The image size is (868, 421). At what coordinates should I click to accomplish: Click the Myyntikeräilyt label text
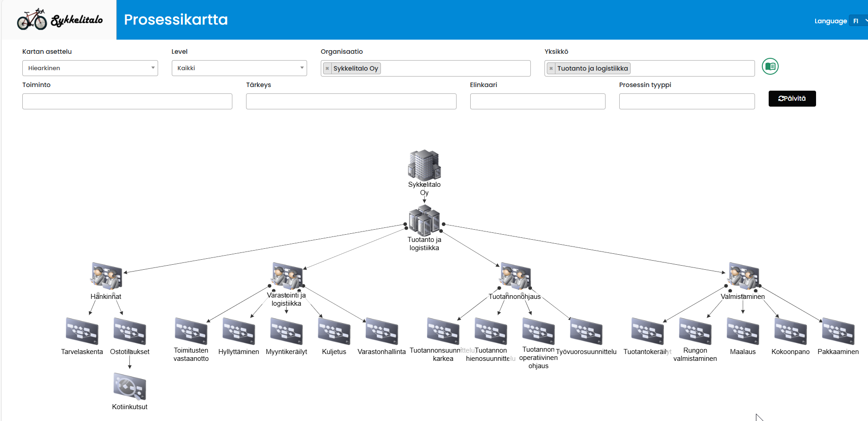coord(287,352)
